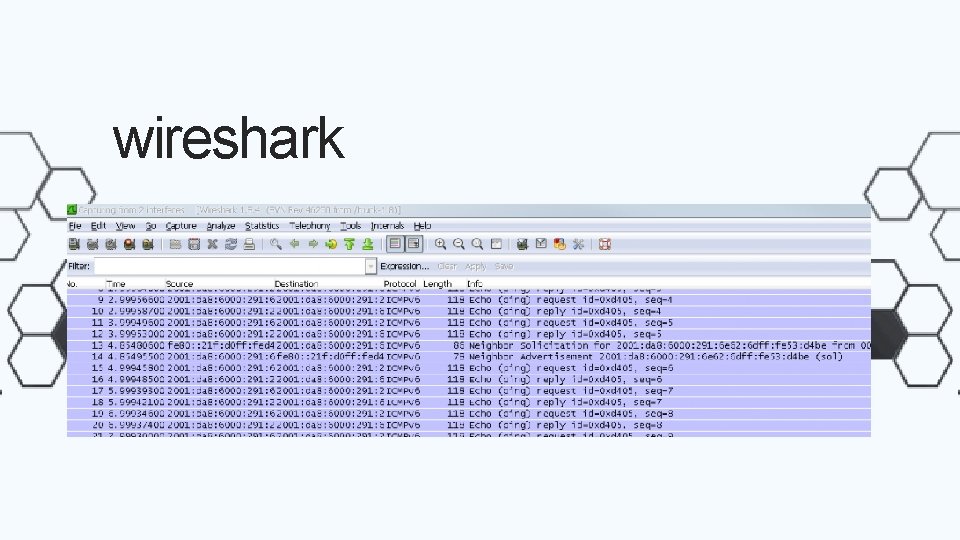This screenshot has width=960, height=540.
Task: Select packet 9 echo request seq=4
Action: pyautogui.click(x=469, y=300)
